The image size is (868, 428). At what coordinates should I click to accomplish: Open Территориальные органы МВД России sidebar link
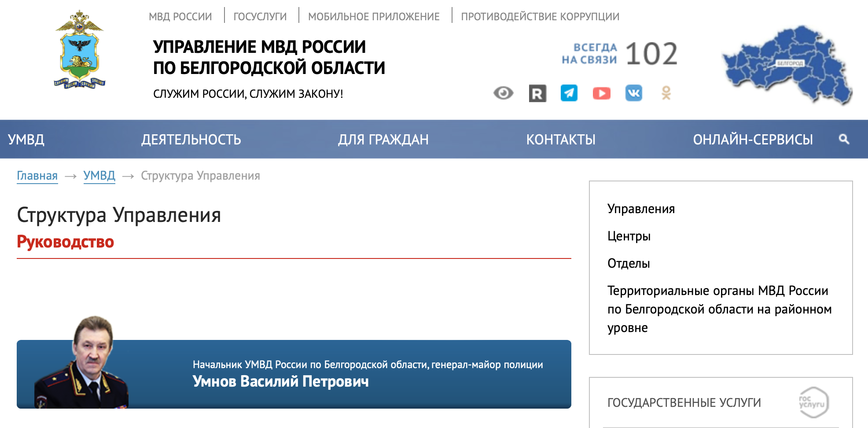pos(720,309)
